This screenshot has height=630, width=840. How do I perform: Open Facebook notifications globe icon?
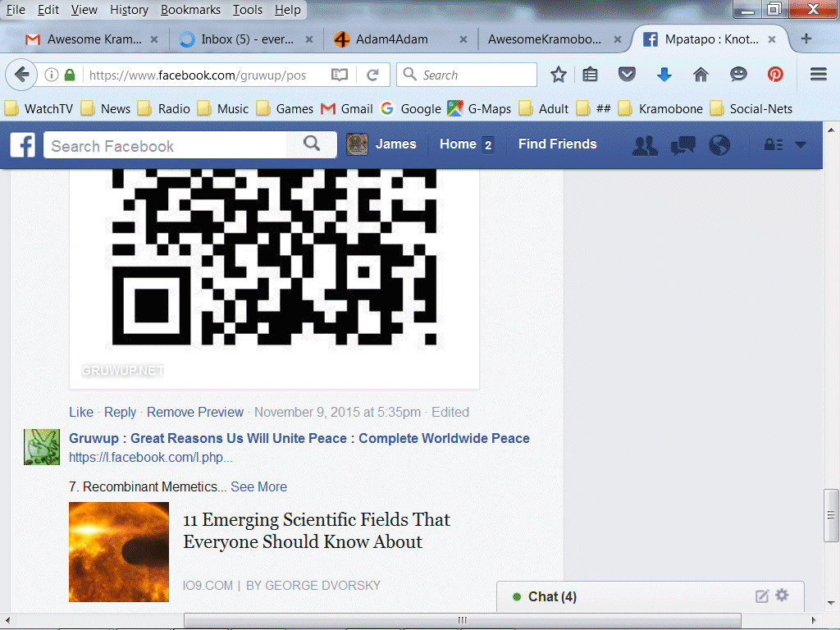coord(719,144)
